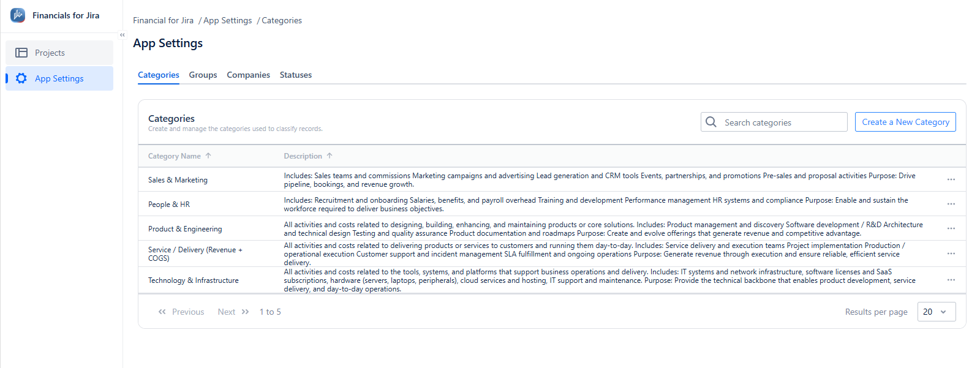
Task: Open more options for People & HR row
Action: tap(951, 204)
